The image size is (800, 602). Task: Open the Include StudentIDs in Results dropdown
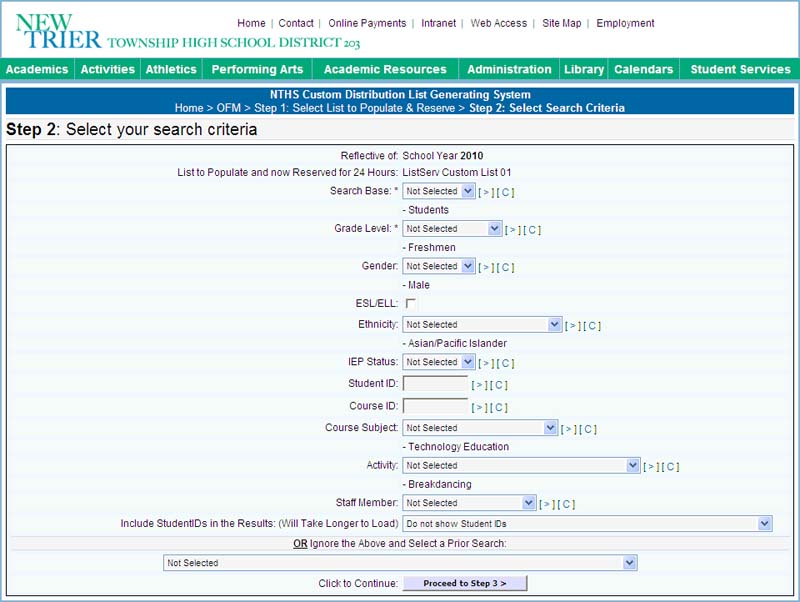(587, 524)
